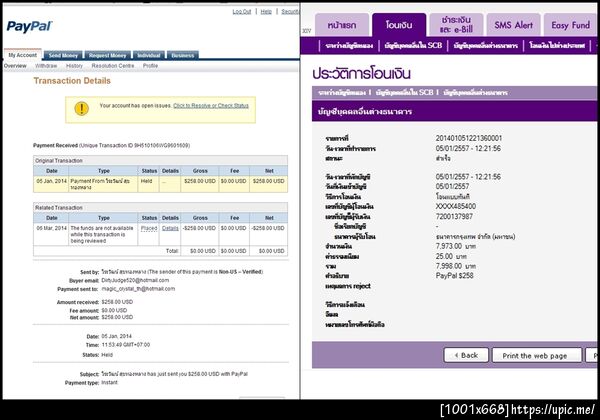
Task: Open the Send Money tab
Action: pyautogui.click(x=64, y=55)
